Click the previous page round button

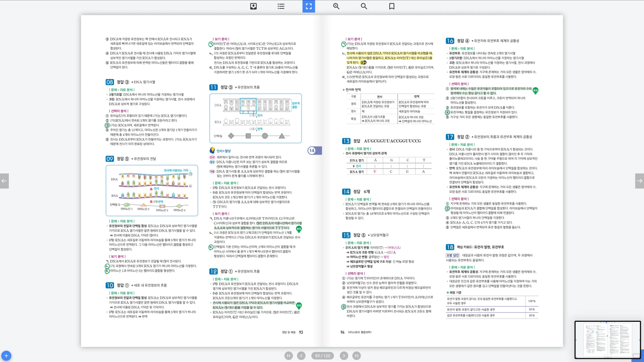click(301, 356)
